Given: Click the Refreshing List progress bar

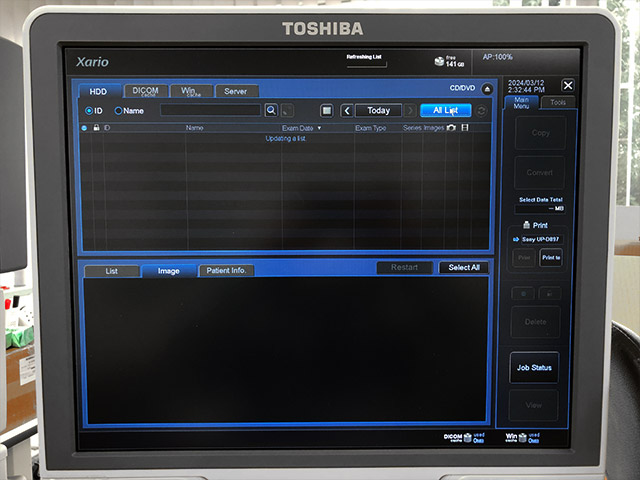Looking at the screenshot, I should (367, 64).
